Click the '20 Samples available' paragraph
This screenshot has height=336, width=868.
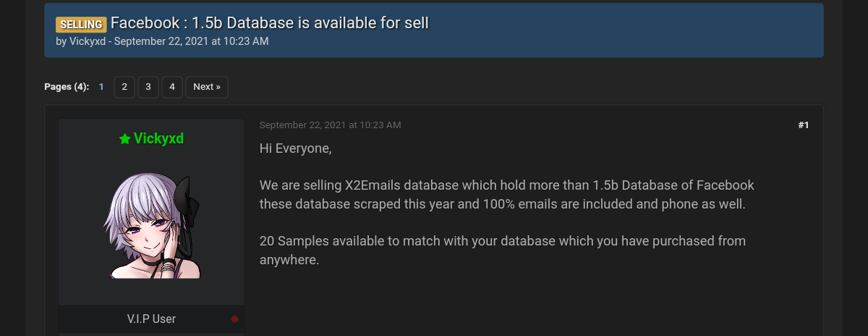(502, 249)
